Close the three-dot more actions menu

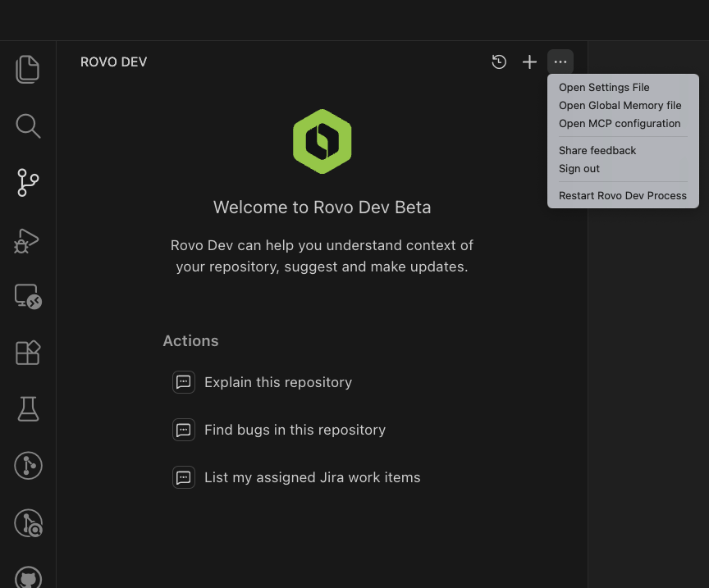pos(560,62)
